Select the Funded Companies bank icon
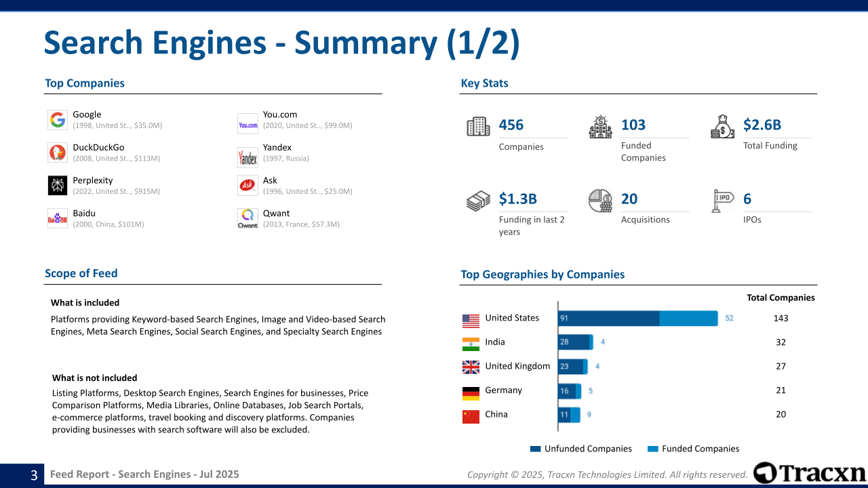Viewport: 868px width, 488px height. 600,127
